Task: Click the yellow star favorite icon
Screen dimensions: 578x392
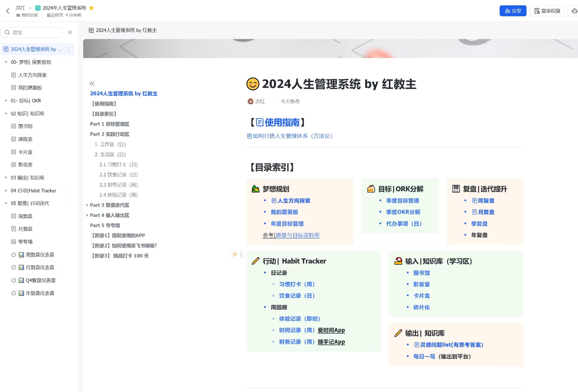Action: pyautogui.click(x=92, y=8)
